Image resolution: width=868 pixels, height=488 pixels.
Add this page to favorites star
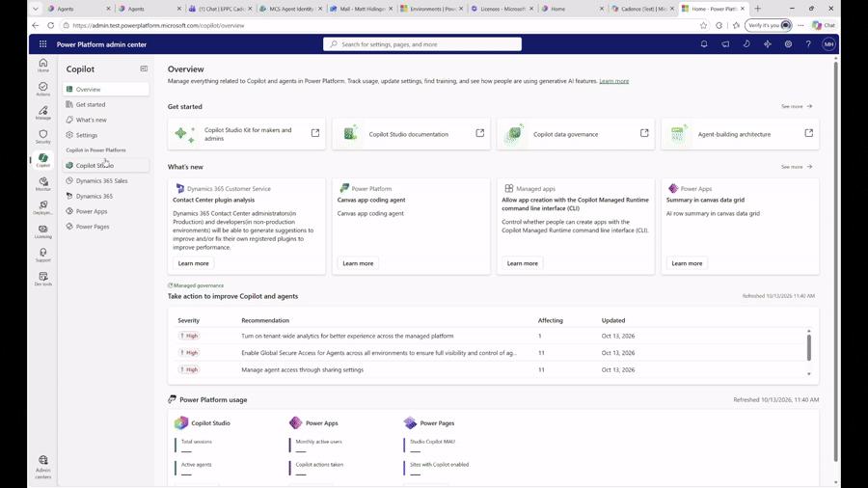click(703, 25)
